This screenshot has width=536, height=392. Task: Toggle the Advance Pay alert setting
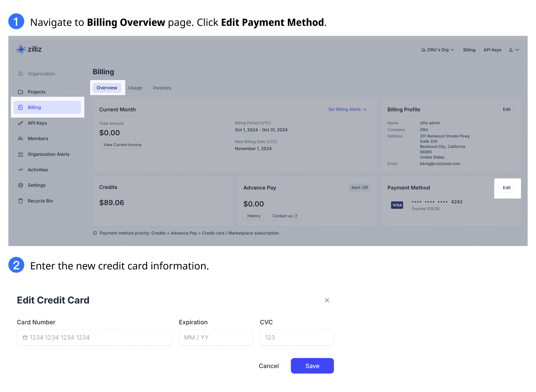(359, 187)
